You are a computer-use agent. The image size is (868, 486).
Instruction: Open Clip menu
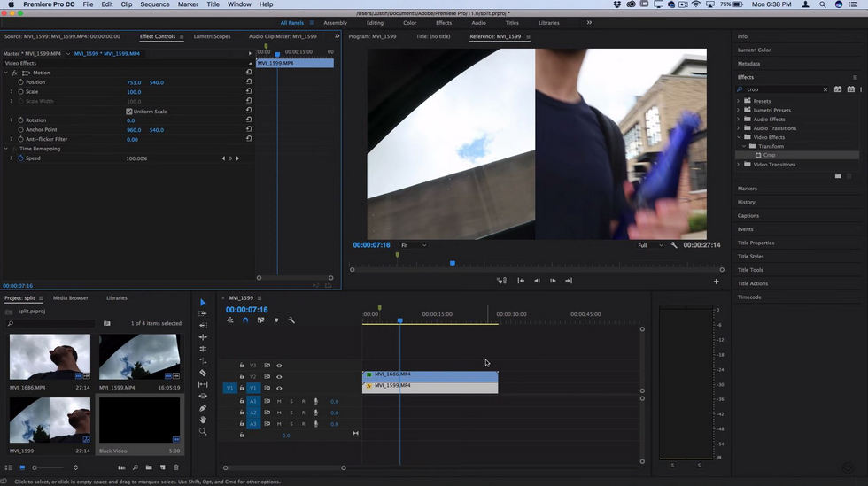pyautogui.click(x=126, y=4)
